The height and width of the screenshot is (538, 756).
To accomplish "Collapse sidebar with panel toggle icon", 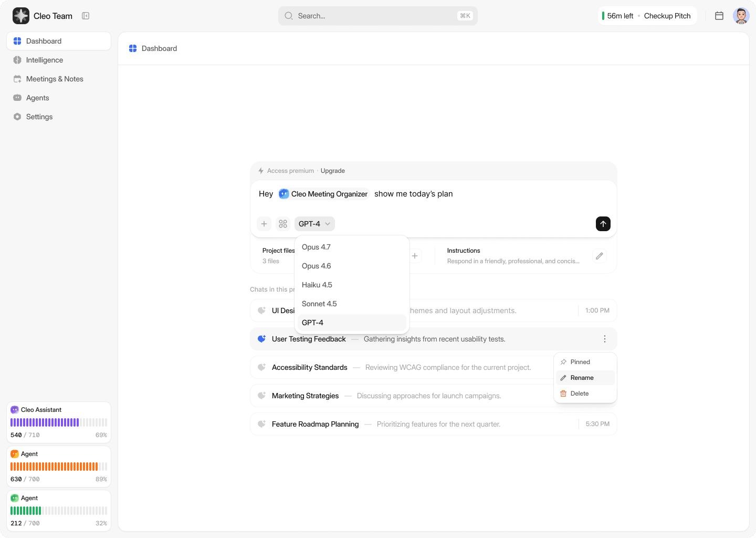I will [x=86, y=16].
